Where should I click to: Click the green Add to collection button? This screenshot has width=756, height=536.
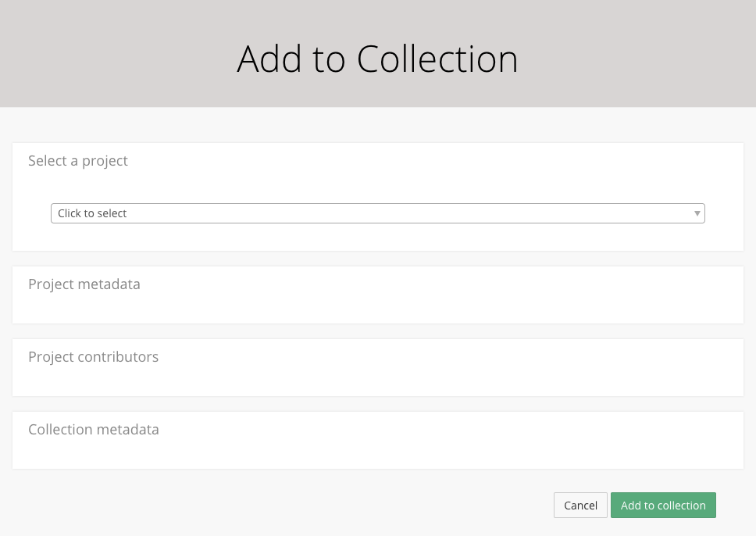pos(663,505)
